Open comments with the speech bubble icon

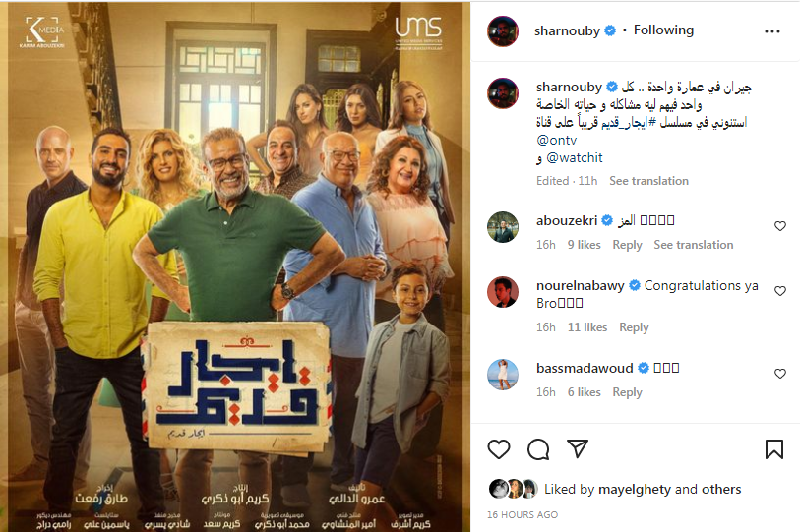538,449
